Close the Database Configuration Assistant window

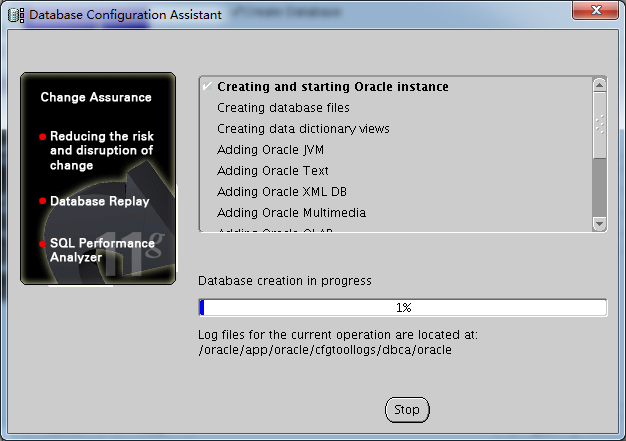[596, 10]
